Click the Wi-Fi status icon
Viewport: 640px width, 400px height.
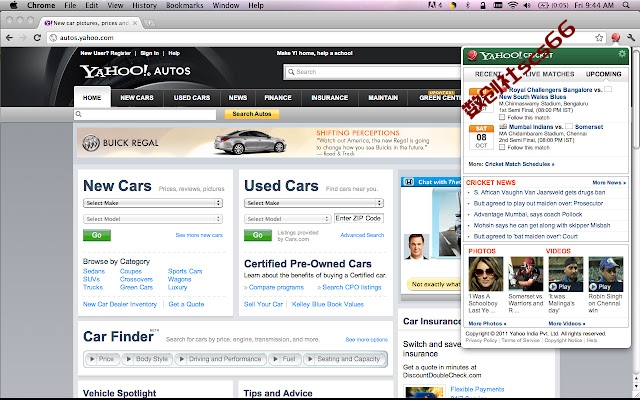(513, 5)
